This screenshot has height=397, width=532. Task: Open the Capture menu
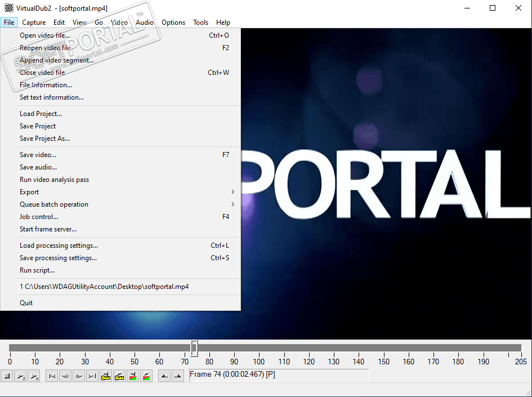34,23
